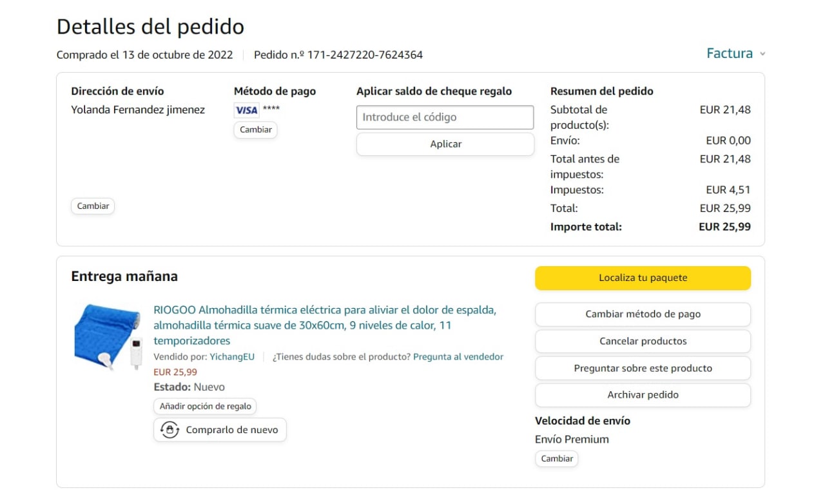Image resolution: width=825 pixels, height=504 pixels.
Task: Click the Visa card logo icon
Action: [x=246, y=110]
